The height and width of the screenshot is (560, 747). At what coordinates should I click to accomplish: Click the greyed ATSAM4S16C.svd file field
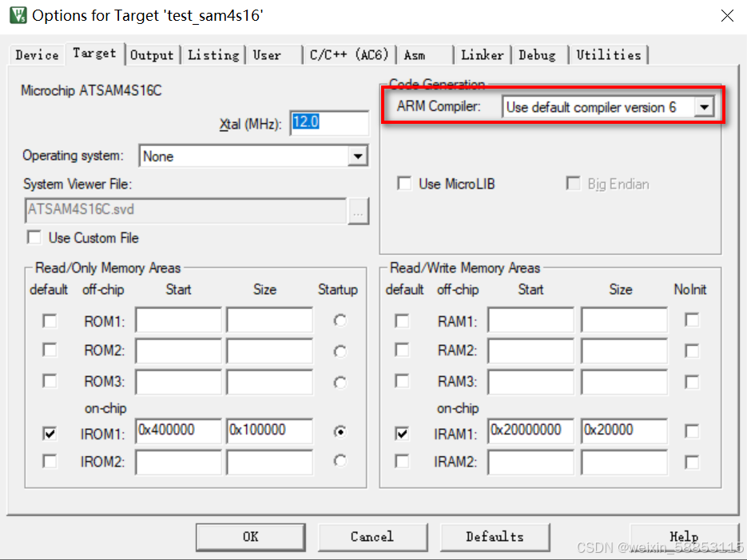(x=185, y=210)
